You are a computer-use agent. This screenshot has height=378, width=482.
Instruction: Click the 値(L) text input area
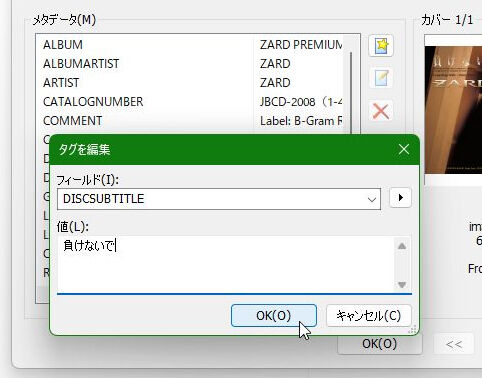tap(227, 263)
